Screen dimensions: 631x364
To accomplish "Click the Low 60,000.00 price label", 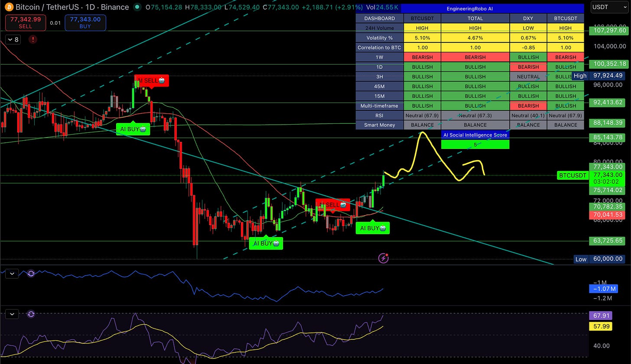I will click(599, 259).
